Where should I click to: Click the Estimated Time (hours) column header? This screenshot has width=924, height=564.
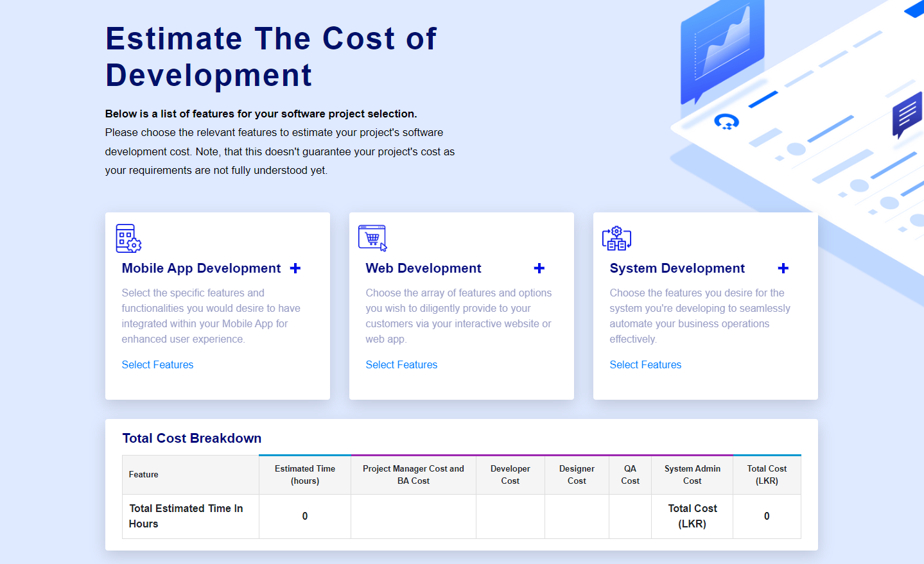pyautogui.click(x=305, y=475)
